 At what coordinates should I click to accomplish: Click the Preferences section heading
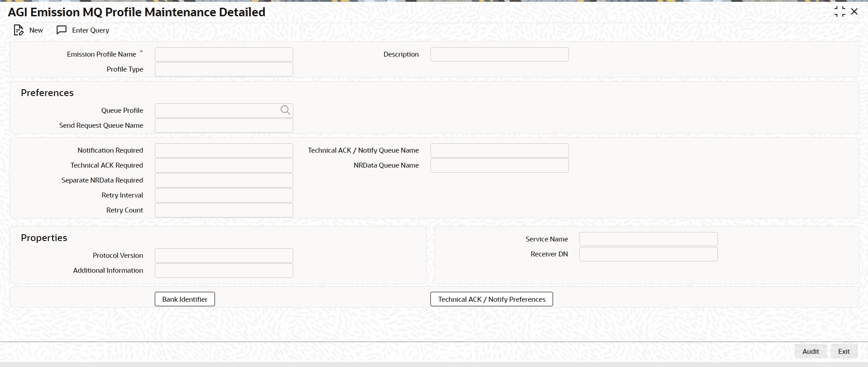(x=47, y=93)
